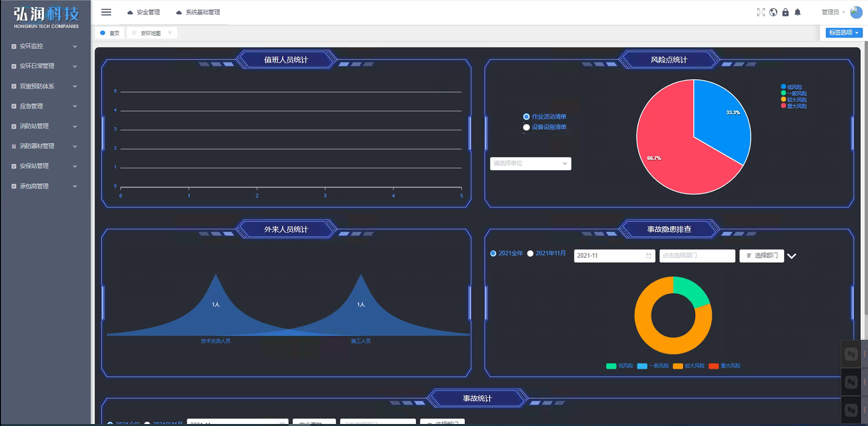Choose the 2021年11月 radio option
868x426 pixels.
[x=530, y=254]
